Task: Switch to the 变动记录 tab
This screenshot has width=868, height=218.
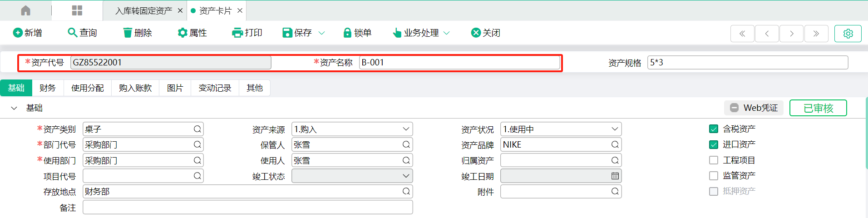Action: pos(215,88)
